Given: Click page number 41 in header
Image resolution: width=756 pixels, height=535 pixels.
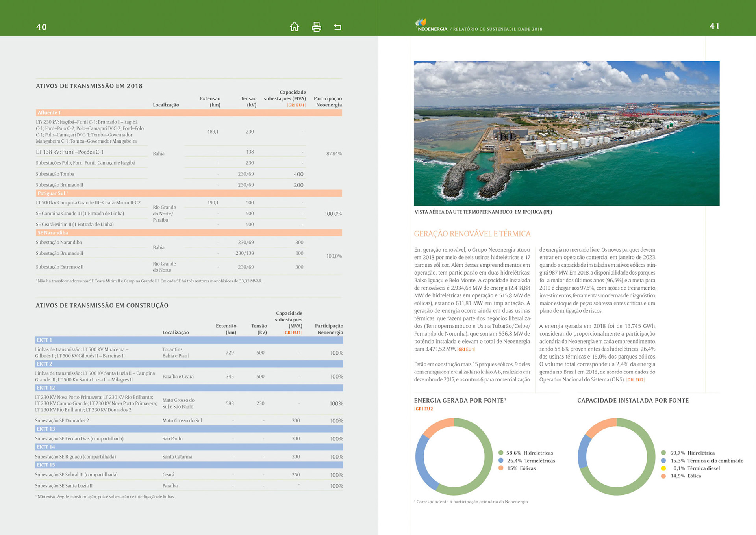Looking at the screenshot, I should 714,26.
